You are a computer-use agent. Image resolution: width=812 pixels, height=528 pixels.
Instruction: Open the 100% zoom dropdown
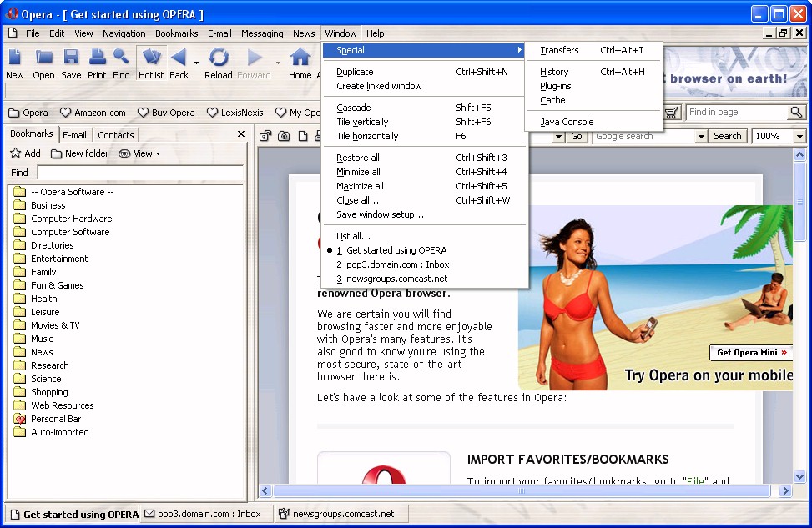tap(799, 136)
